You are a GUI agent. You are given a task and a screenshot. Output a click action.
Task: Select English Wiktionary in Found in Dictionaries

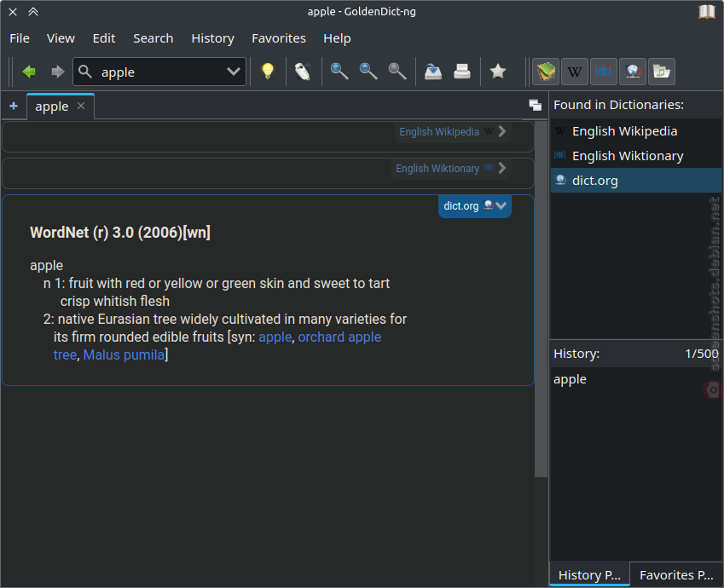tap(636, 156)
